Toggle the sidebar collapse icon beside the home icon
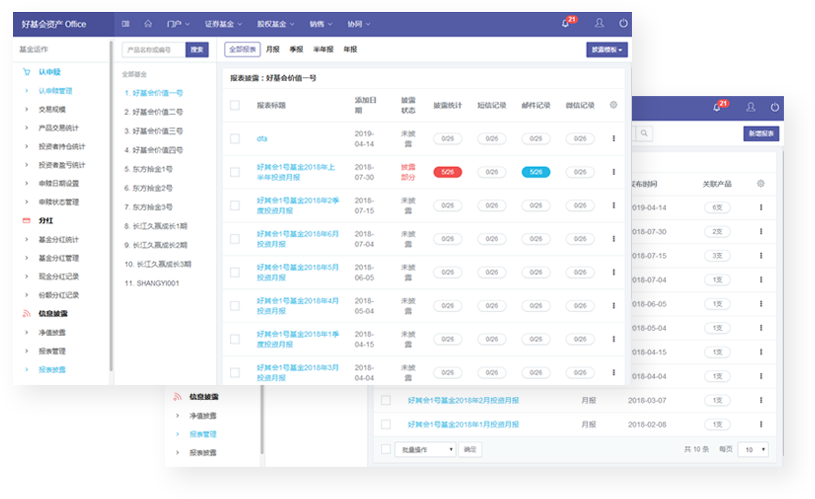Viewport: 815px width, 499px height. (125, 23)
